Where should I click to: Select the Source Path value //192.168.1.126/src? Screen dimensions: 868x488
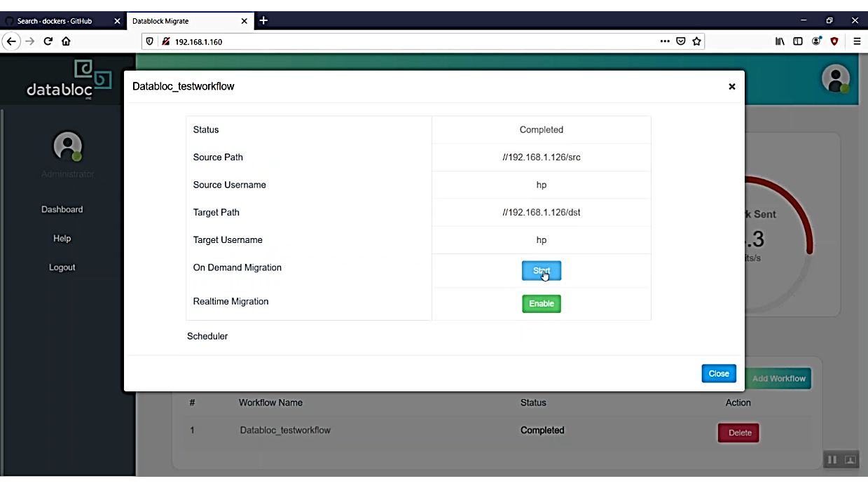[542, 158]
